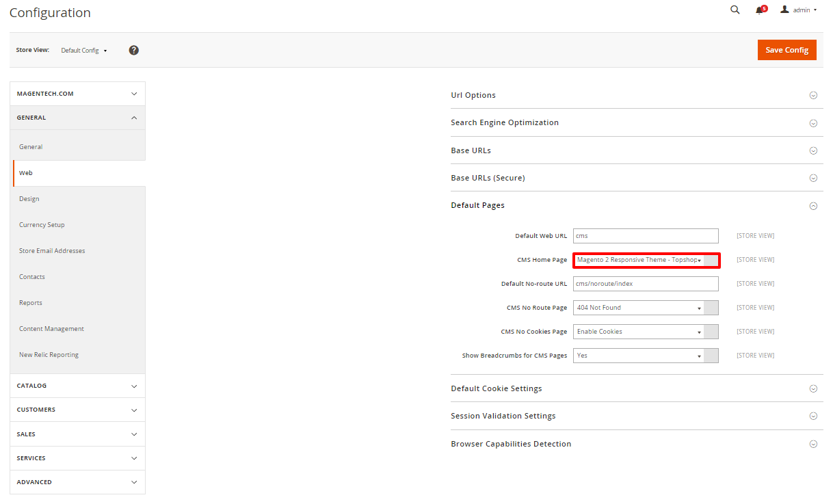Screen dimensions: 833x504
Task: Expand the Browser Capabilities Detection section
Action: pyautogui.click(x=637, y=444)
